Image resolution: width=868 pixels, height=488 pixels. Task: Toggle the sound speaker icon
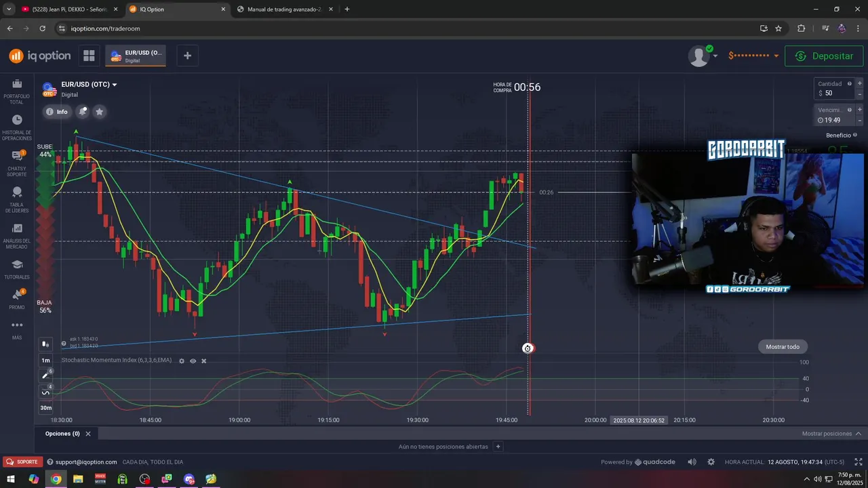pos(692,462)
